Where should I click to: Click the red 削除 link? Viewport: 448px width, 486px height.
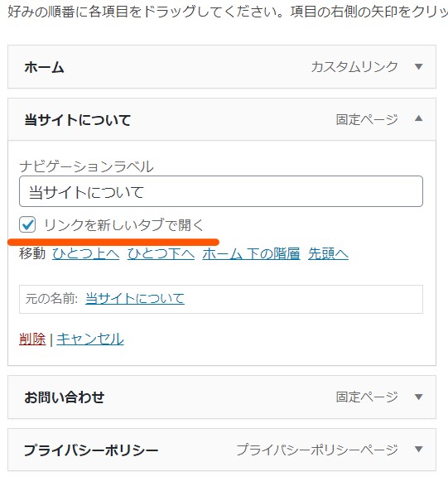tap(32, 339)
